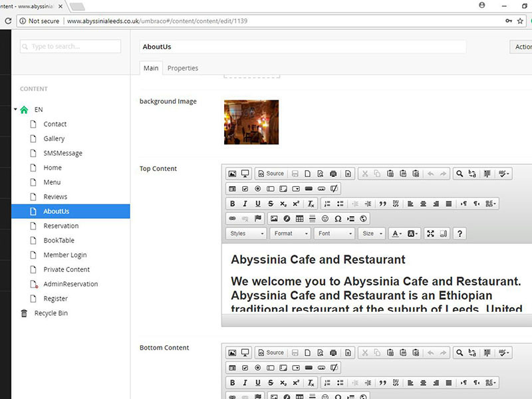Insert a table in Top Content editor
This screenshot has height=399, width=532.
coord(299,218)
